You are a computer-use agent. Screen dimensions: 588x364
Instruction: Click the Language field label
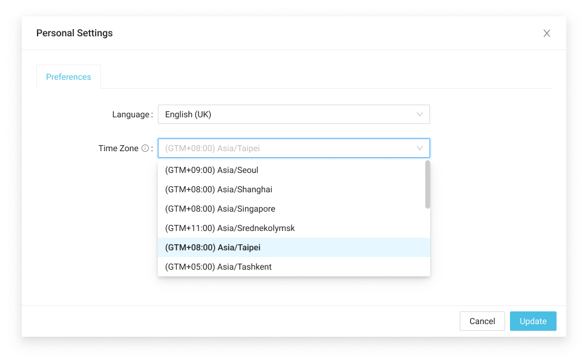(131, 114)
